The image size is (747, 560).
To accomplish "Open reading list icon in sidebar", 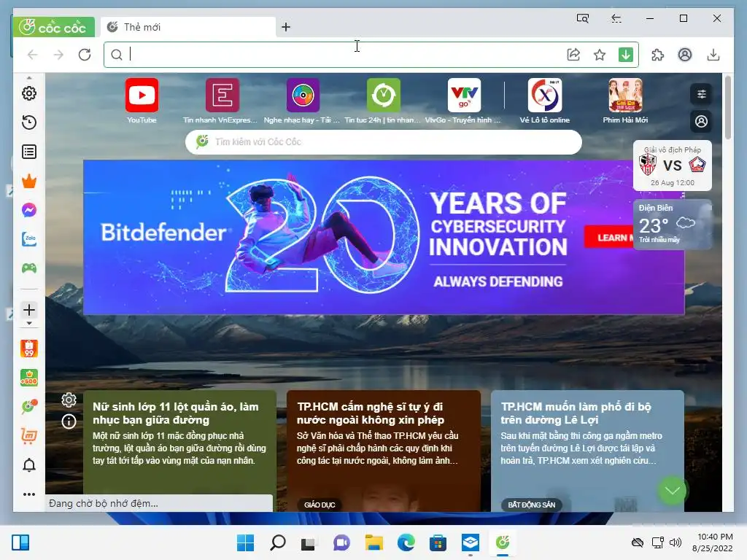I will pyautogui.click(x=29, y=152).
